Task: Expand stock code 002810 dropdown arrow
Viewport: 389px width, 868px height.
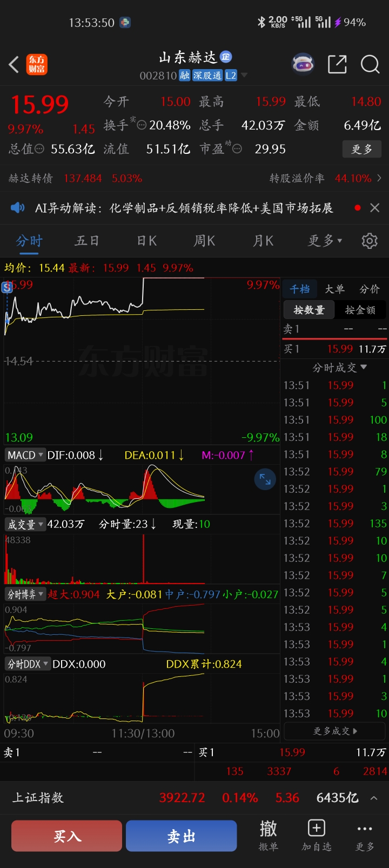Action: [244, 76]
